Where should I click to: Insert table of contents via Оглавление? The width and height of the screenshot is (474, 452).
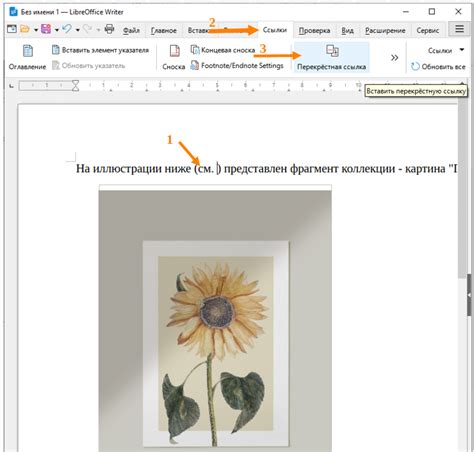point(27,57)
